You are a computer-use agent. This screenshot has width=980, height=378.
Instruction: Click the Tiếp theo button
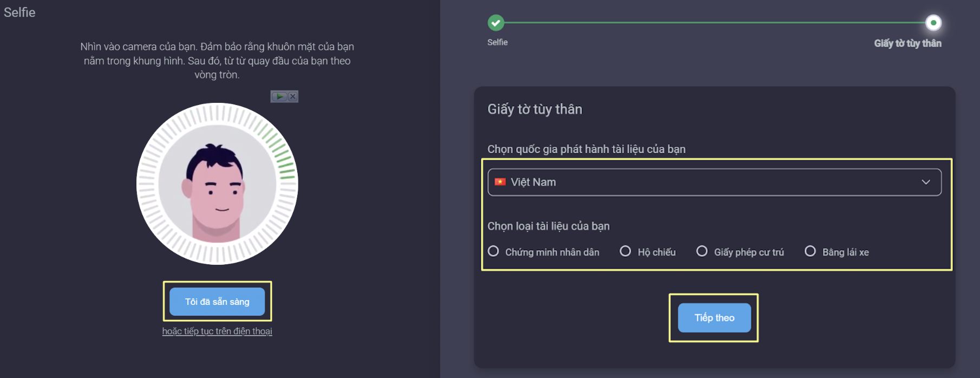point(714,318)
